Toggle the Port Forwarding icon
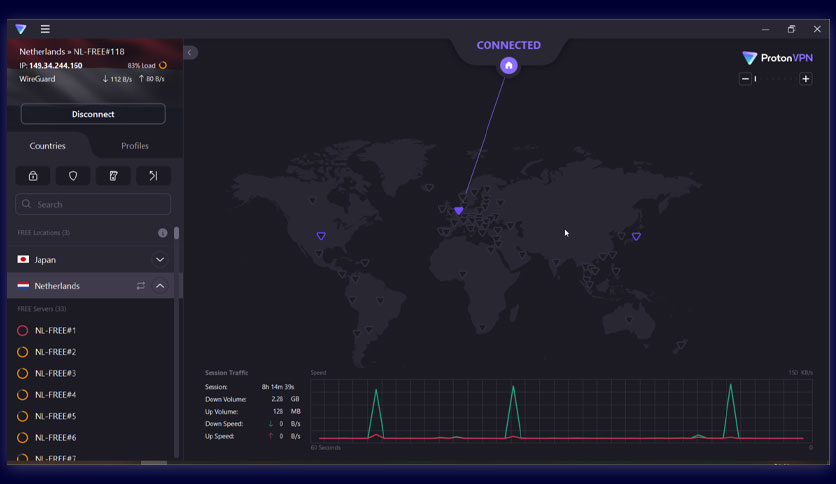This screenshot has width=836, height=484. click(x=154, y=175)
